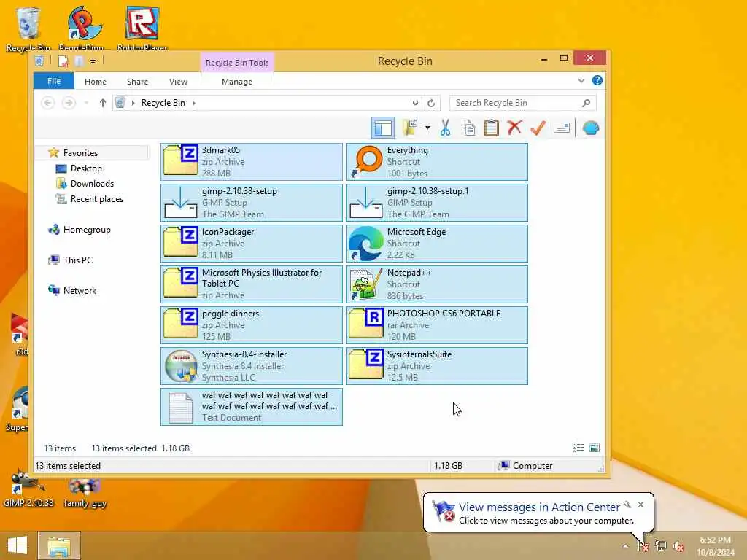Expand the arrow beside the Folder Options icon
The height and width of the screenshot is (560, 747).
click(x=427, y=128)
